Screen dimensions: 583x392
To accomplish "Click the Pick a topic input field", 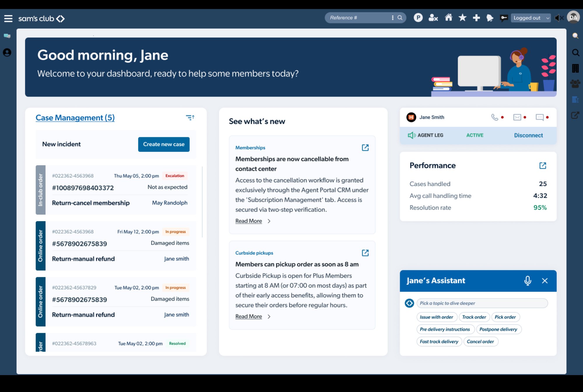I will coord(482,303).
